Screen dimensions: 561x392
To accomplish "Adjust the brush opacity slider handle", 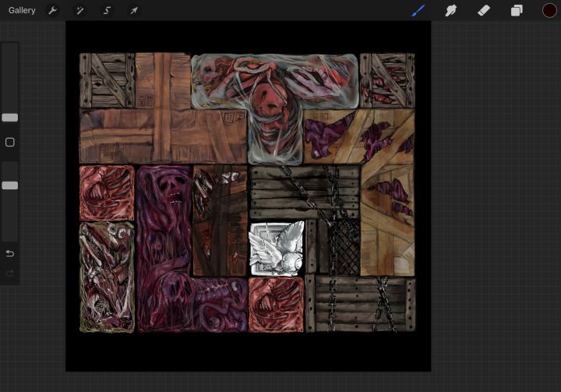I will (10, 185).
